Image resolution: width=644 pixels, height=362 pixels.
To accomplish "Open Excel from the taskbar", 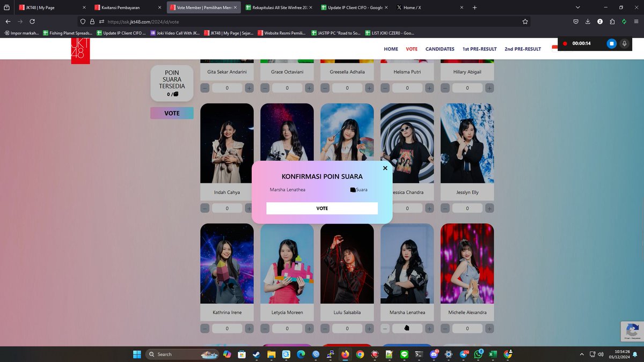I will (493, 354).
